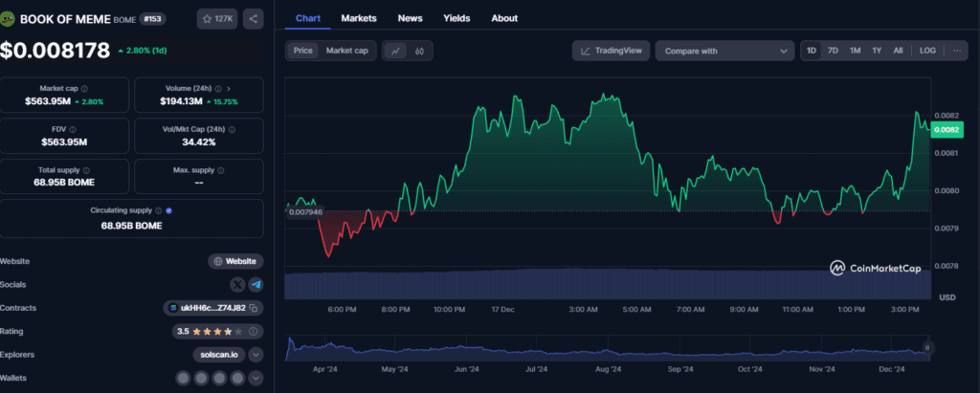This screenshot has height=393, width=980.
Task: Click the BOME coin logo icon
Action: click(x=8, y=19)
